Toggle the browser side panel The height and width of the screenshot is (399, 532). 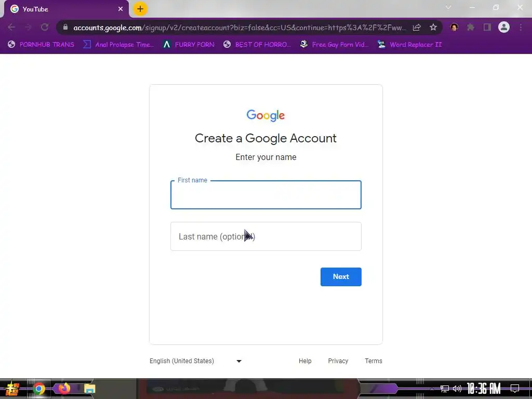[x=487, y=27]
